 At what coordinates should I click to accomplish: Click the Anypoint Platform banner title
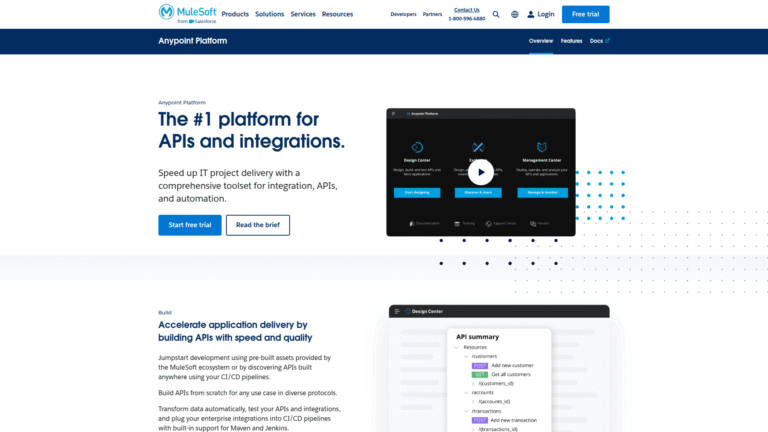(x=192, y=41)
